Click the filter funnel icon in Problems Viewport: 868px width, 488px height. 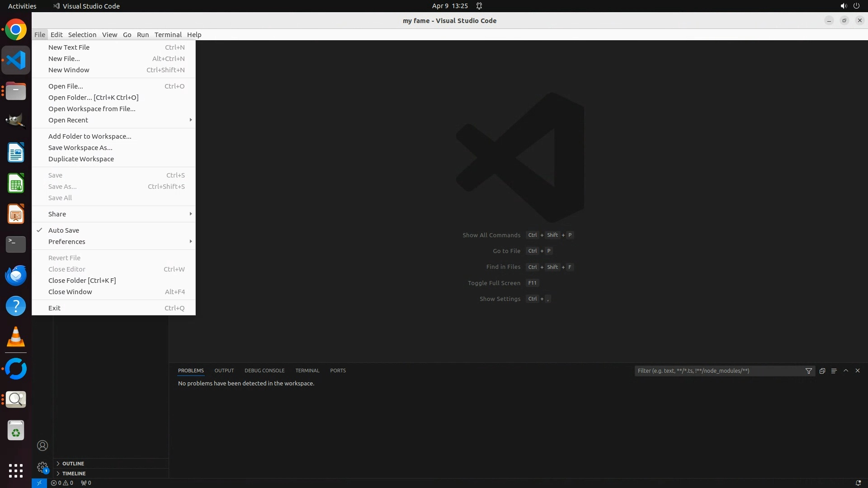[808, 371]
